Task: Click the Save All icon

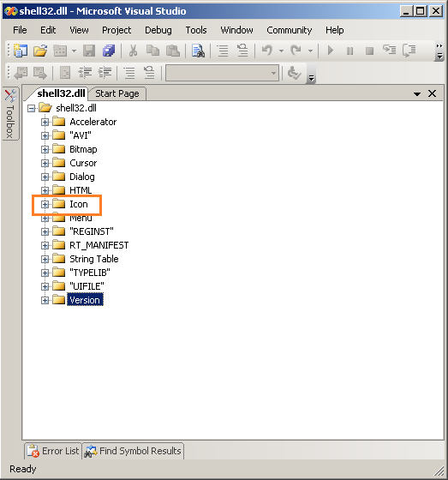Action: point(109,51)
